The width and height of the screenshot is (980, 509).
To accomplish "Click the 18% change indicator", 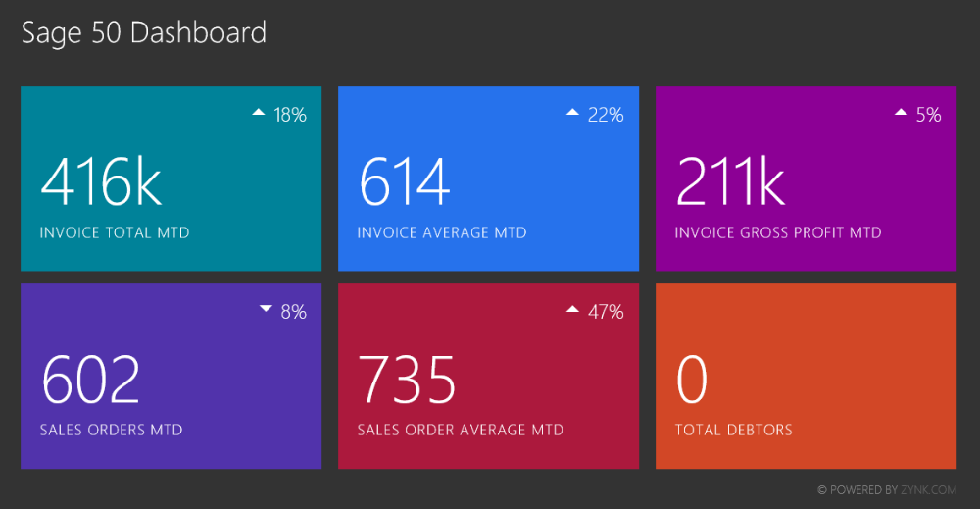I will click(x=290, y=115).
